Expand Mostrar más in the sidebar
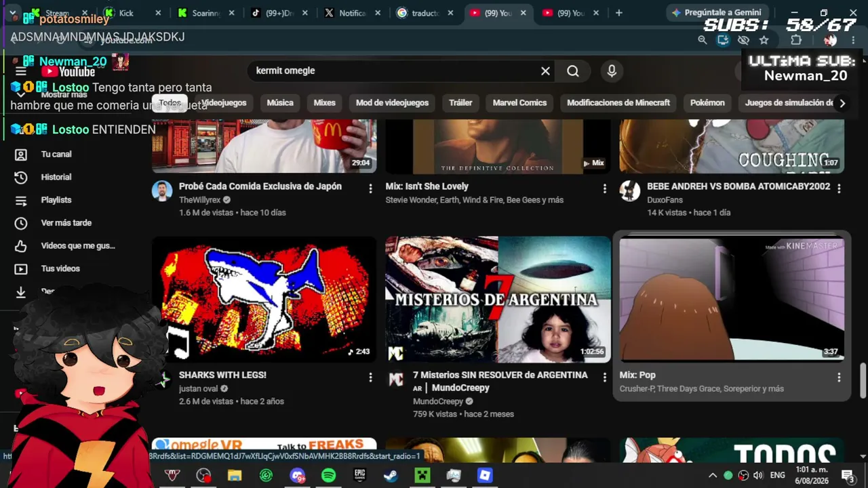Viewport: 868px width, 488px height. click(64, 95)
